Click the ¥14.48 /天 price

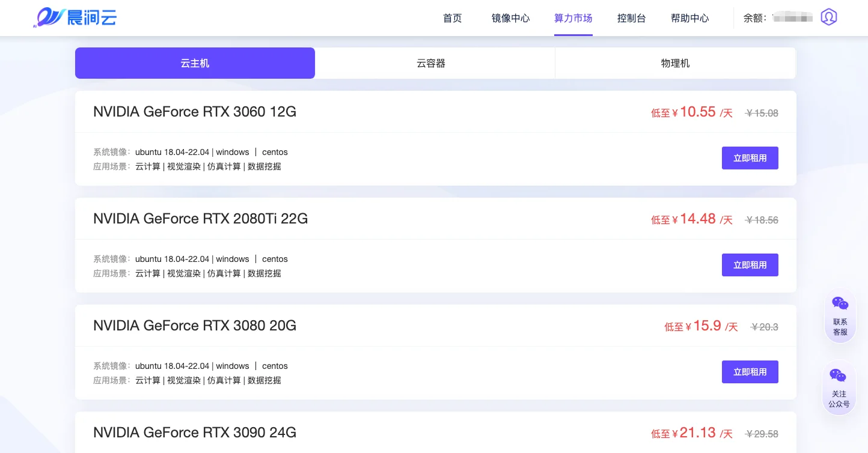point(692,219)
